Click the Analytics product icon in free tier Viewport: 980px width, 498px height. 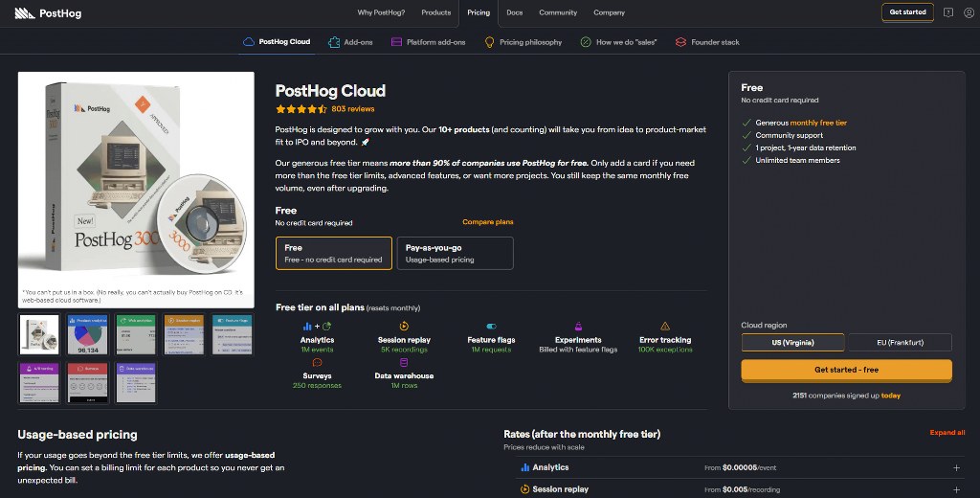pos(317,326)
